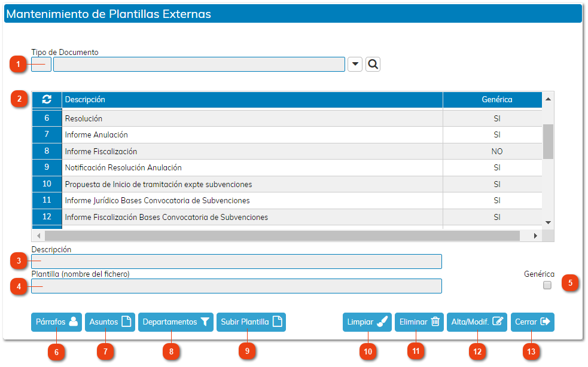Click the Genérica column header
Image resolution: width=588 pixels, height=367 pixels.
(x=496, y=100)
